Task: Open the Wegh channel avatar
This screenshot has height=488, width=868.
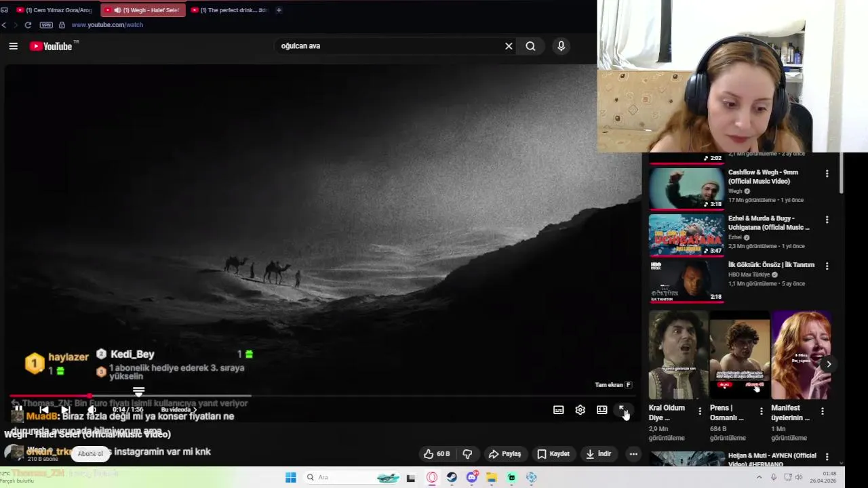Action: point(14,453)
